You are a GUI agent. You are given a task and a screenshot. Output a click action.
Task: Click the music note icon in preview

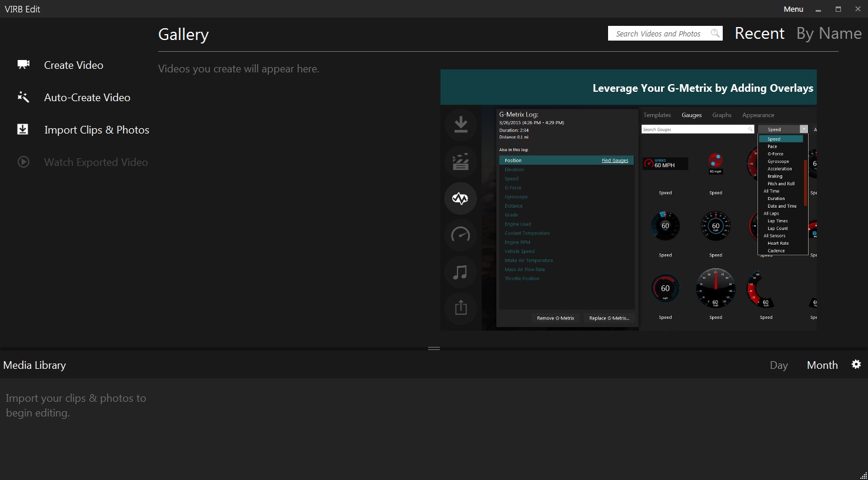pos(460,271)
